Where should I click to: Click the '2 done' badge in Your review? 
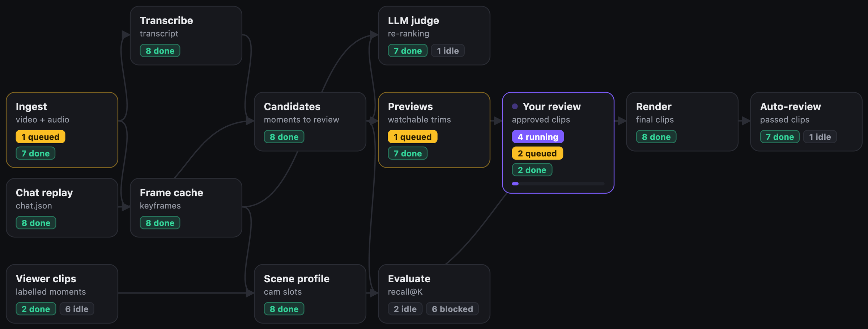click(x=532, y=170)
